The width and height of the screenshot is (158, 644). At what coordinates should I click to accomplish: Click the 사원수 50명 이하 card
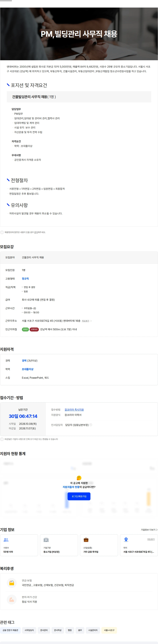click(x=19, y=545)
